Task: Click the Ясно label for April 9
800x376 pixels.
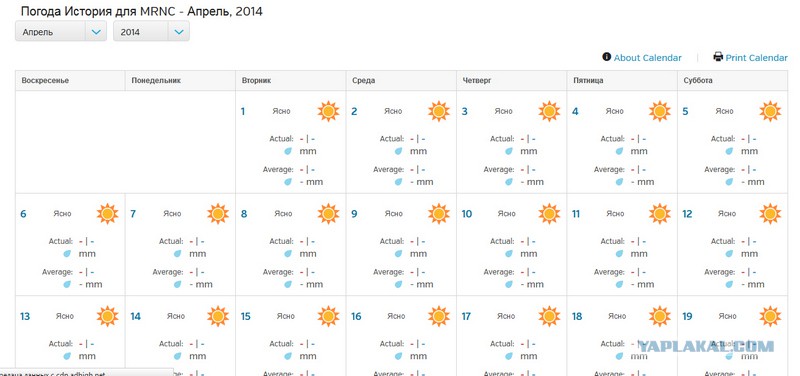Action: click(x=393, y=214)
